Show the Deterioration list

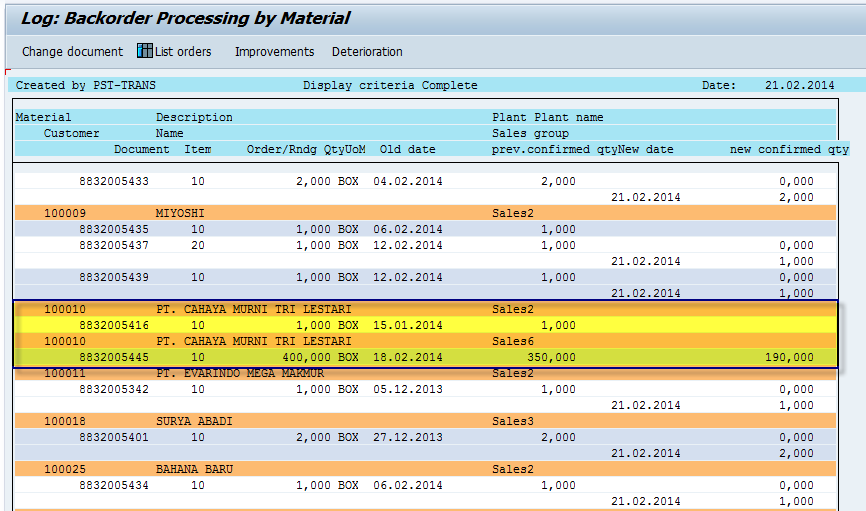pos(367,51)
